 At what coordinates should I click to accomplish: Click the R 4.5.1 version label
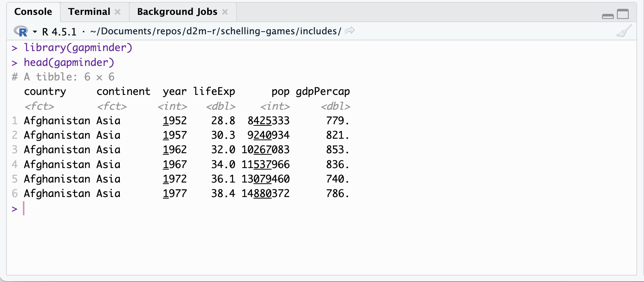click(59, 32)
